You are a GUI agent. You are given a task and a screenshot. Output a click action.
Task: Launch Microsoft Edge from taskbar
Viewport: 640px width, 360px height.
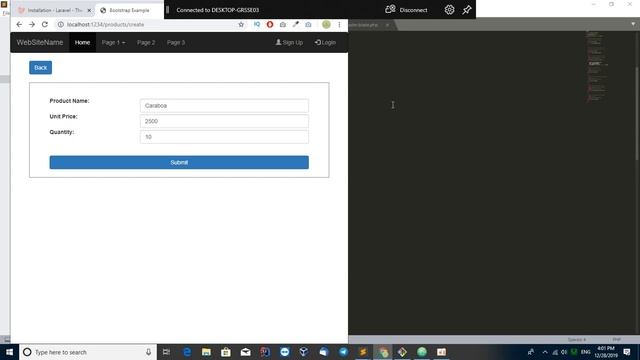click(x=187, y=352)
